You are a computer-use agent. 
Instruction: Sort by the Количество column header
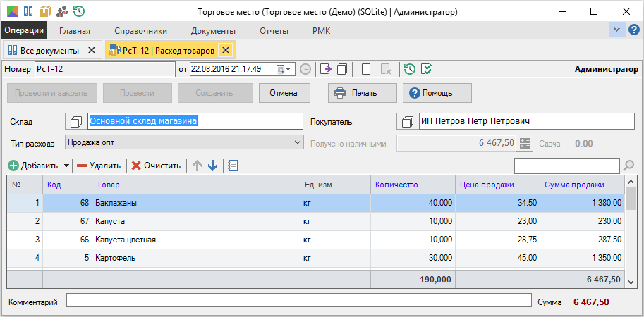(413, 185)
